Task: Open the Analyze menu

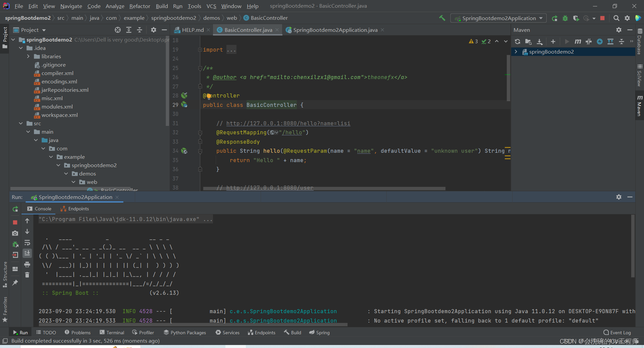Action: 115,6
